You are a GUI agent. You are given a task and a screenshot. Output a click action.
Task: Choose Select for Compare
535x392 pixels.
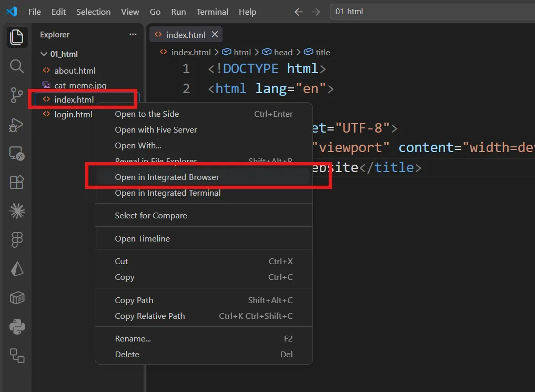204,215
